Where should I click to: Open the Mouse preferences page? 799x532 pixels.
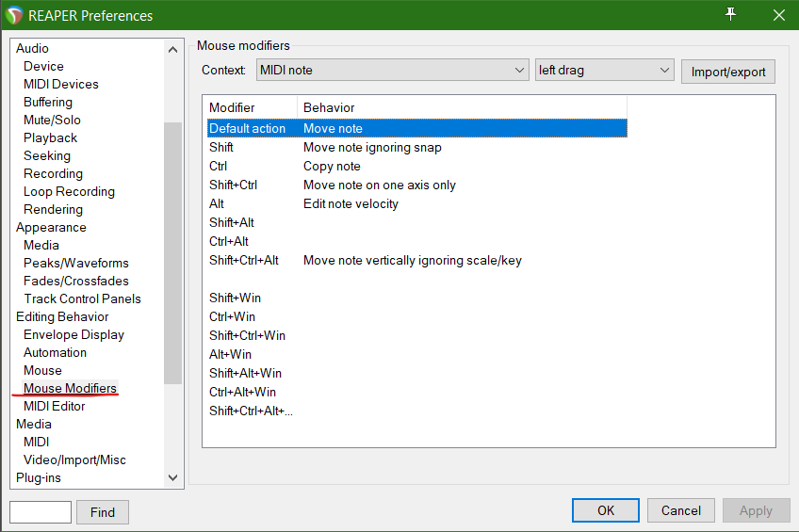pos(42,370)
